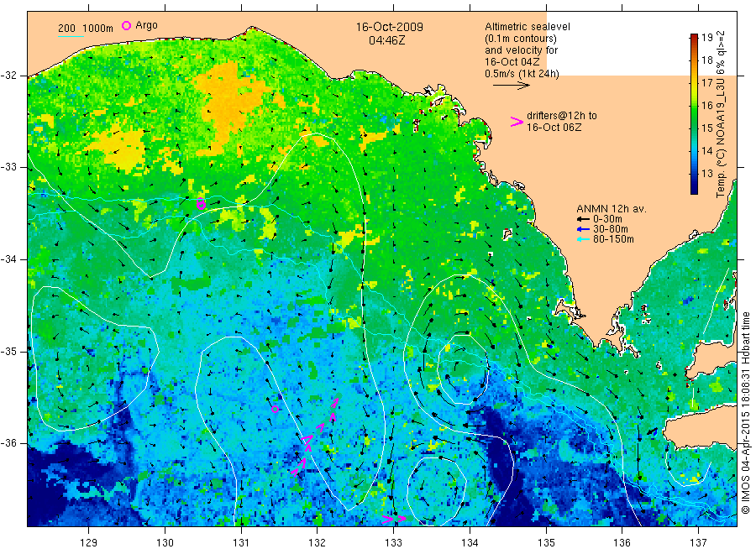Click the NOAA19_L3U temperature axis title

click(721, 114)
